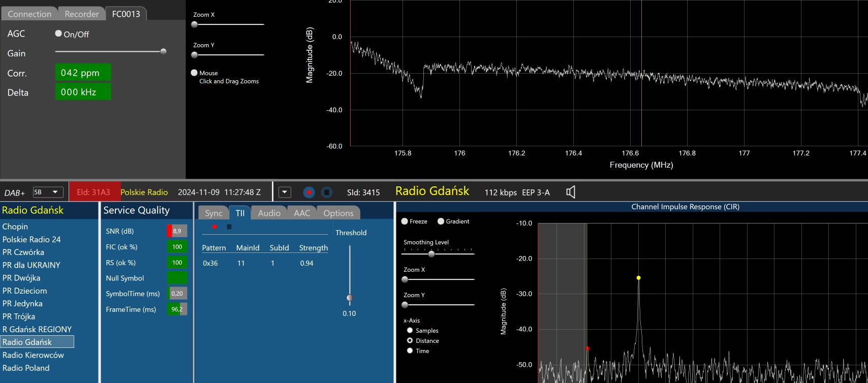The width and height of the screenshot is (868, 383).
Task: Open the 5B channel dropdown
Action: (48, 193)
